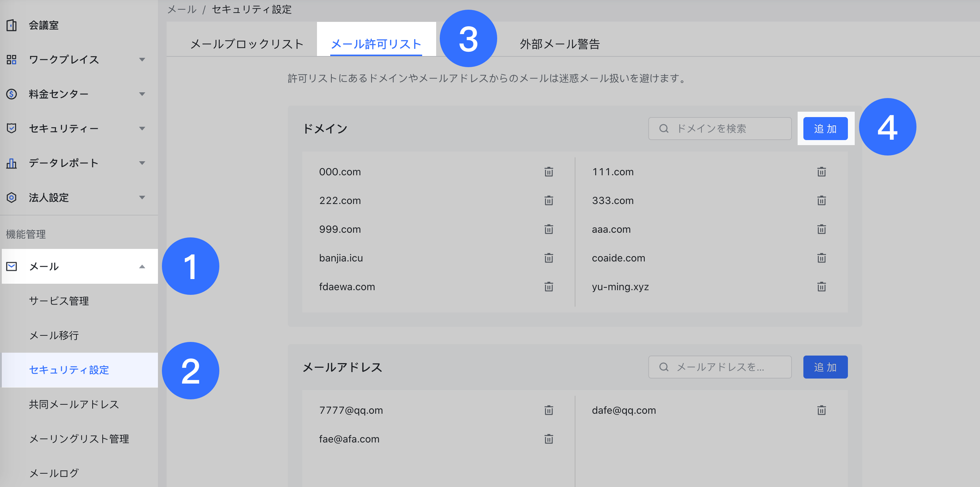Click the セキュリティ設定 breadcrumb text

tap(252, 9)
